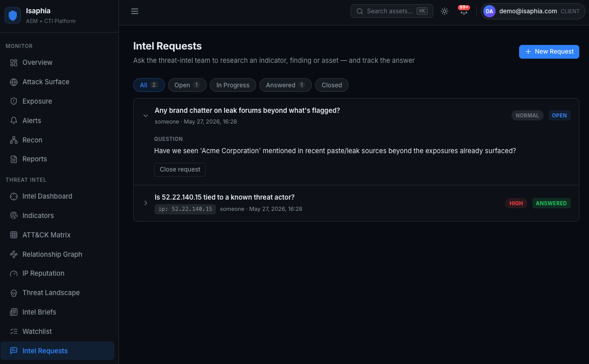This screenshot has height=364, width=589.
Task: Go to Indicators
Action: (58, 215)
